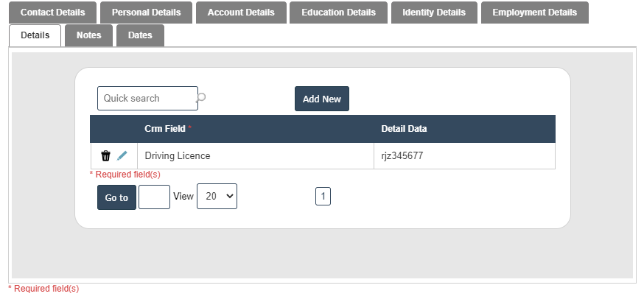Open the Identity Details tab

[x=434, y=13]
